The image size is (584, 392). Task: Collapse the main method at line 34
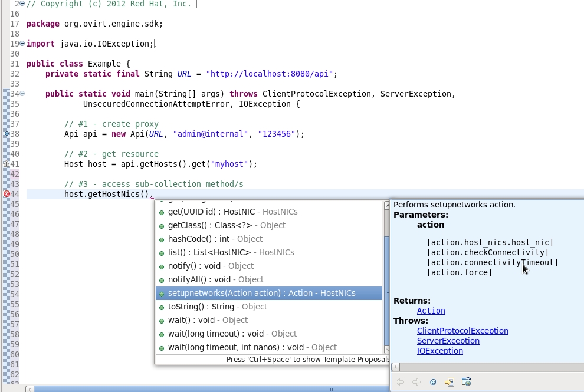22,94
